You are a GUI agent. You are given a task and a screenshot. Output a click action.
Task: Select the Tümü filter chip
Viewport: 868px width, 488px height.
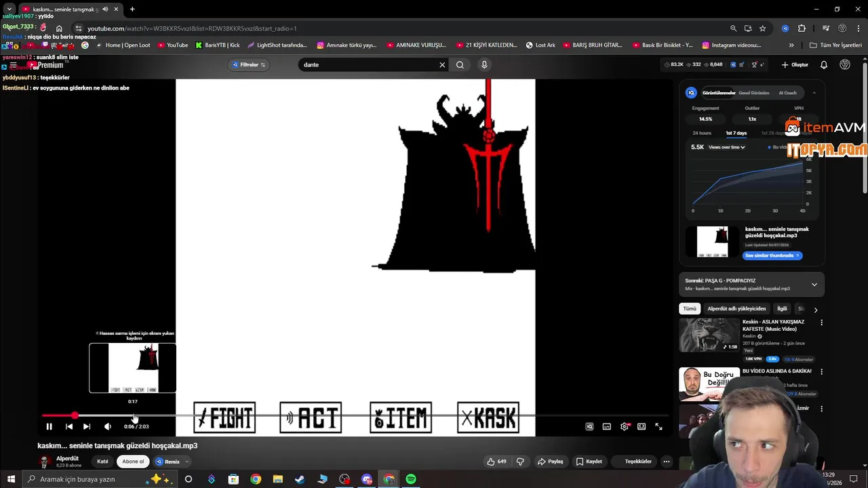tap(690, 308)
